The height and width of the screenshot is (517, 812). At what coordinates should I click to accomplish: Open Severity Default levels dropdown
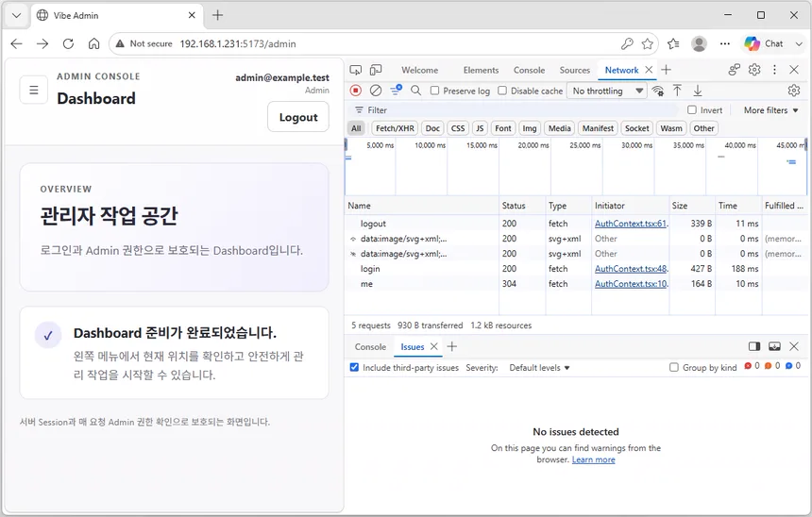[x=539, y=367]
